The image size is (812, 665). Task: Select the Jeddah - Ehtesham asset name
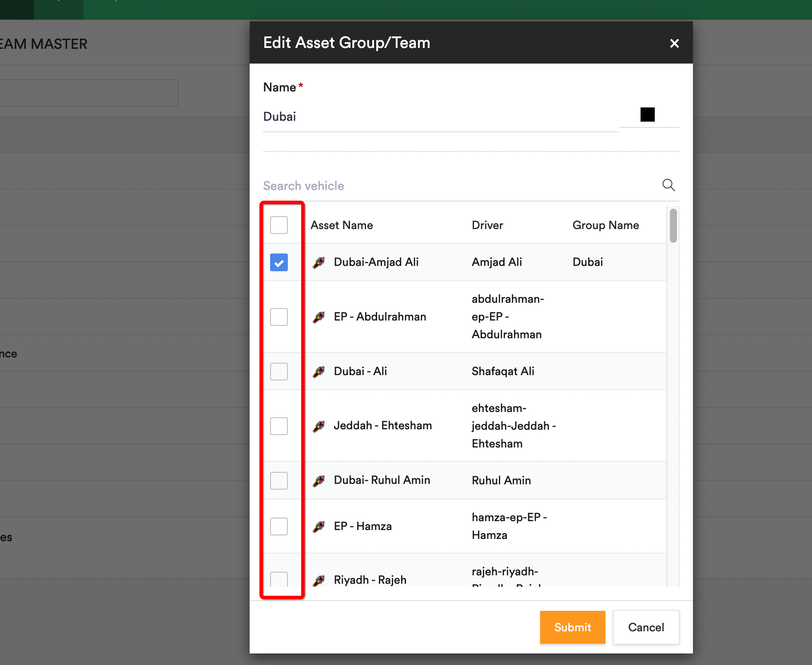382,425
